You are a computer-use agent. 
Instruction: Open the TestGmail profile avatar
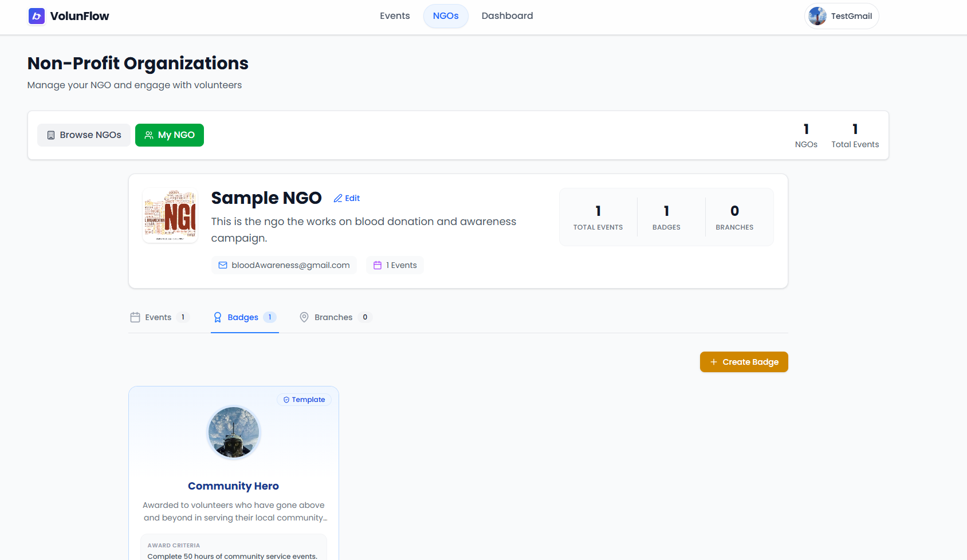pos(817,16)
